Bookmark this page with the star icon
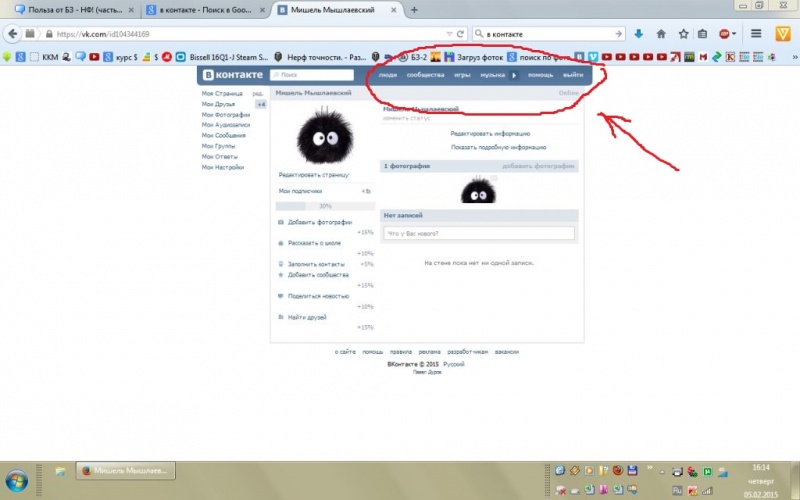 (x=683, y=34)
